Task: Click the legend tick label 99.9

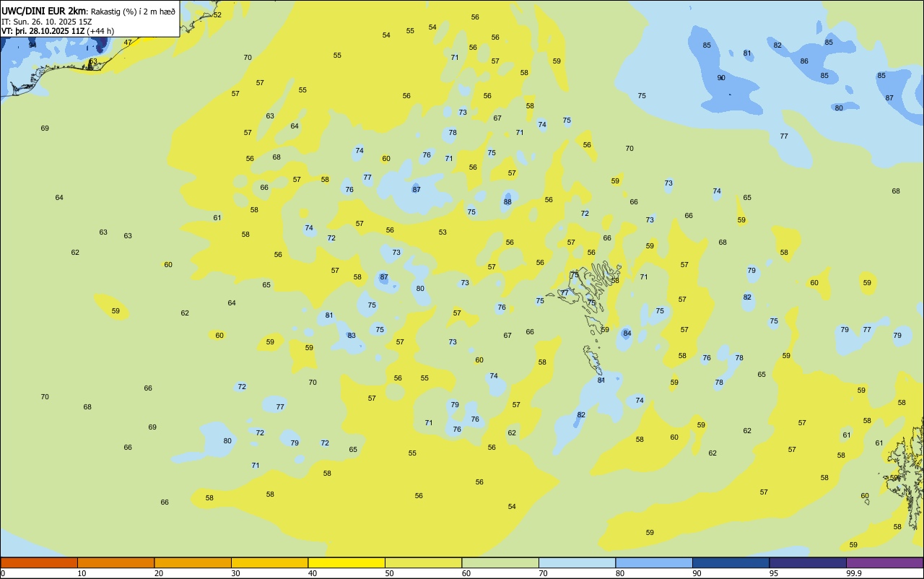Action: pyautogui.click(x=854, y=573)
